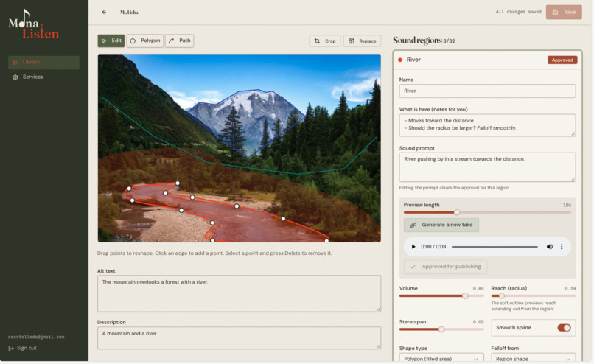594x364 pixels.
Task: Replace the image via Replace button
Action: 362,41
